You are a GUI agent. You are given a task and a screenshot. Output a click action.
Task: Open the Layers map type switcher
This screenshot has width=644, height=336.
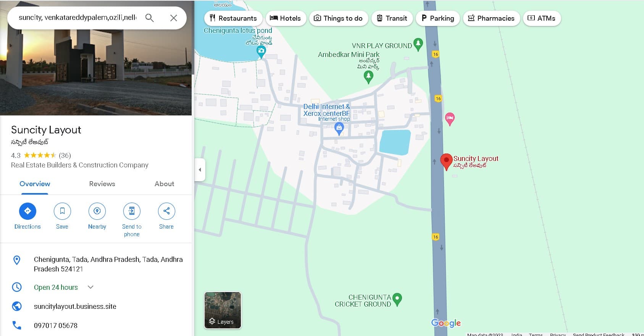tap(223, 310)
